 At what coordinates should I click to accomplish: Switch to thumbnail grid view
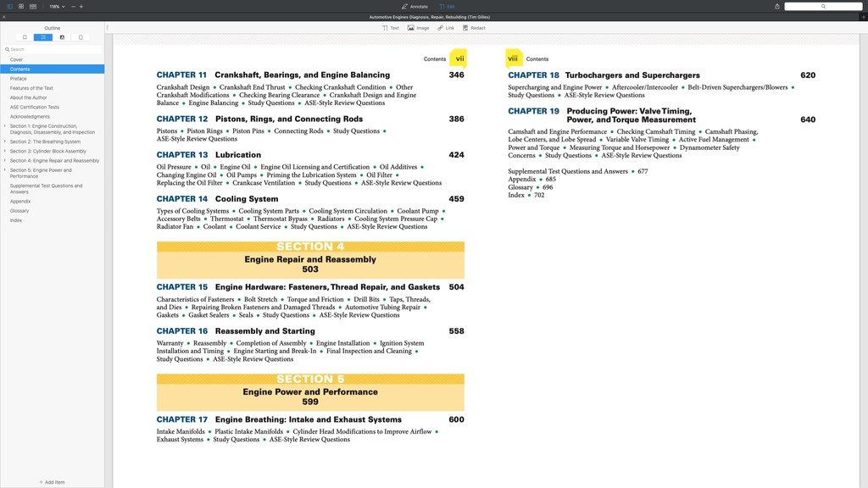(21, 6)
